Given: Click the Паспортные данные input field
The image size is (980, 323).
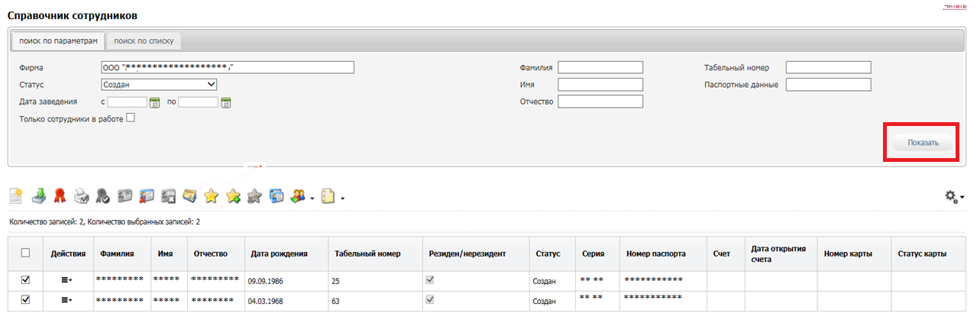Looking at the screenshot, I should (x=828, y=85).
